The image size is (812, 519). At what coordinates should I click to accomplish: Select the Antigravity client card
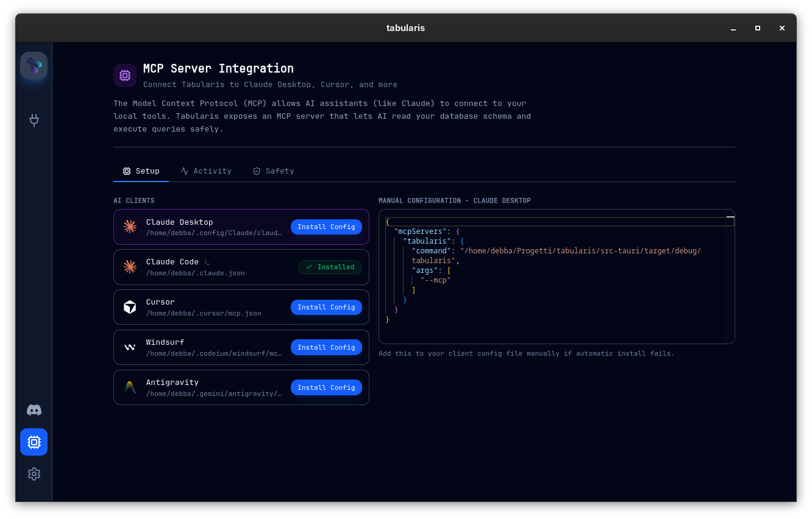[241, 387]
